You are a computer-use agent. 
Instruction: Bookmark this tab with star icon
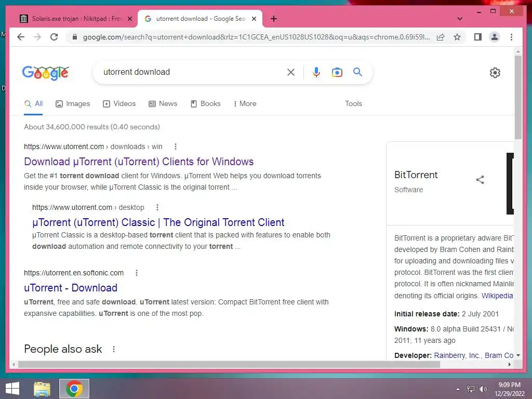click(457, 37)
